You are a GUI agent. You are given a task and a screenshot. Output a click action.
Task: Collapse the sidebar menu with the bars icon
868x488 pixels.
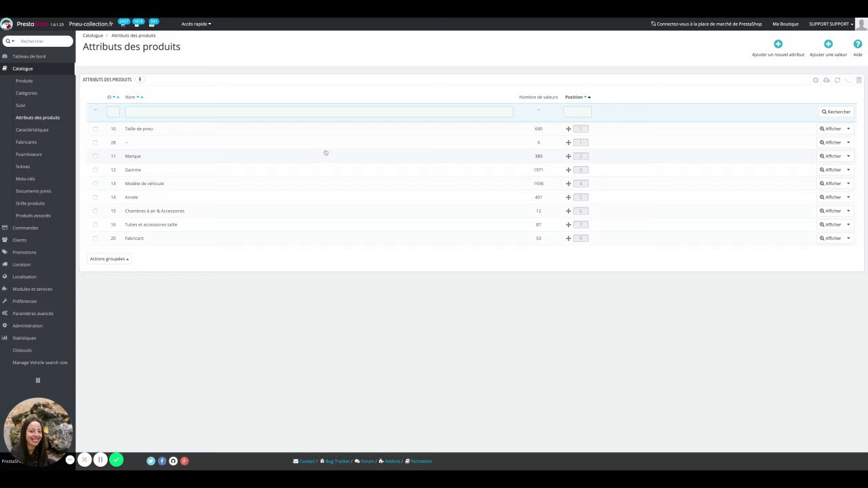38,380
